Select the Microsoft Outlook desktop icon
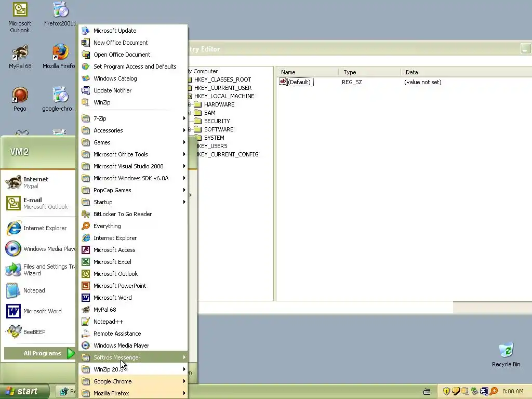Screen dimensions: 532x399 click(x=20, y=18)
